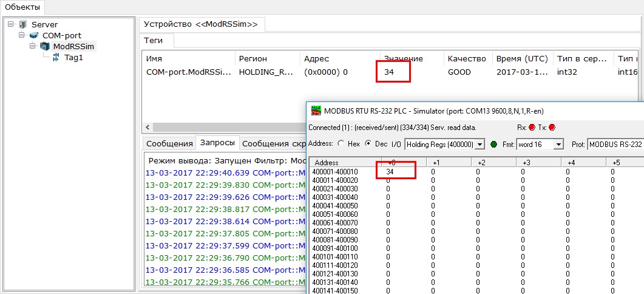This screenshot has height=294, width=644.
Task: Click the Качество column header
Action: tap(468, 59)
